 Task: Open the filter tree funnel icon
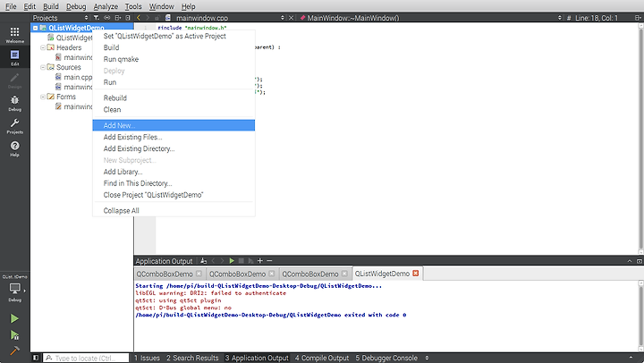96,18
